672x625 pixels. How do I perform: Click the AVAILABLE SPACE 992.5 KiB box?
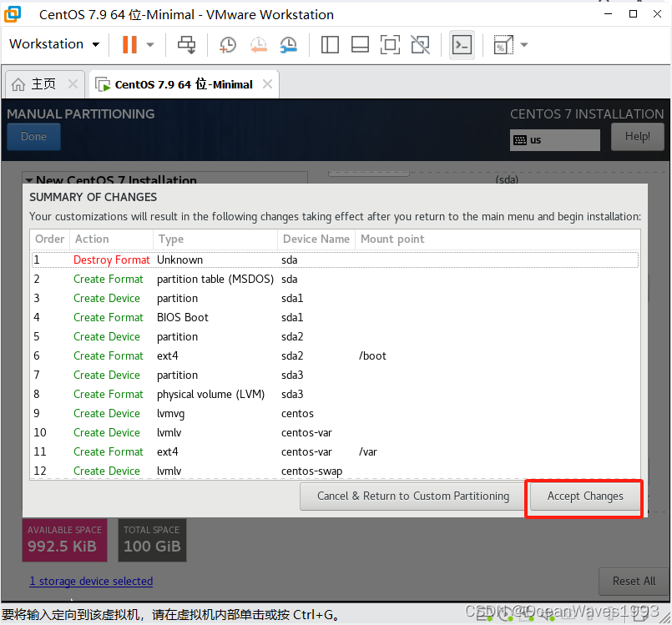(x=64, y=540)
